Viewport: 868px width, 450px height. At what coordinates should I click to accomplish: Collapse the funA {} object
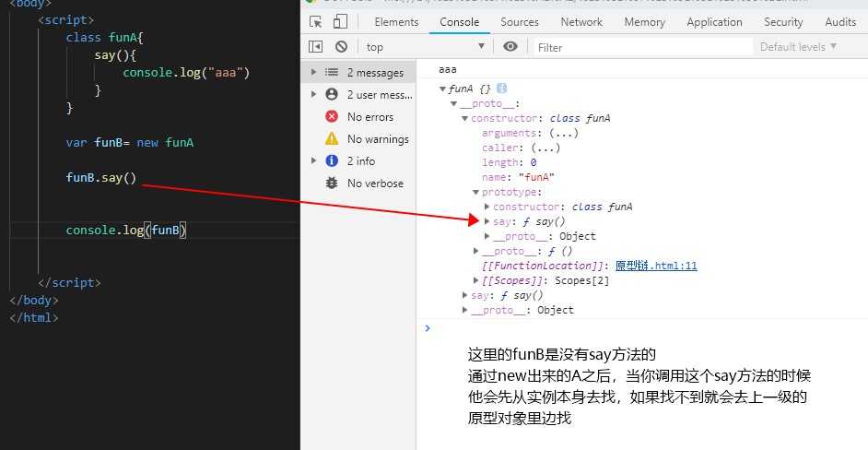click(x=442, y=89)
